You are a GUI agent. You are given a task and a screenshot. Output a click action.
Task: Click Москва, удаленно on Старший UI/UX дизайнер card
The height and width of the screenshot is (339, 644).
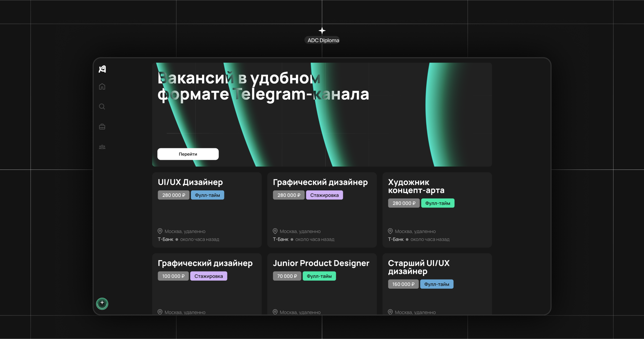(x=415, y=312)
